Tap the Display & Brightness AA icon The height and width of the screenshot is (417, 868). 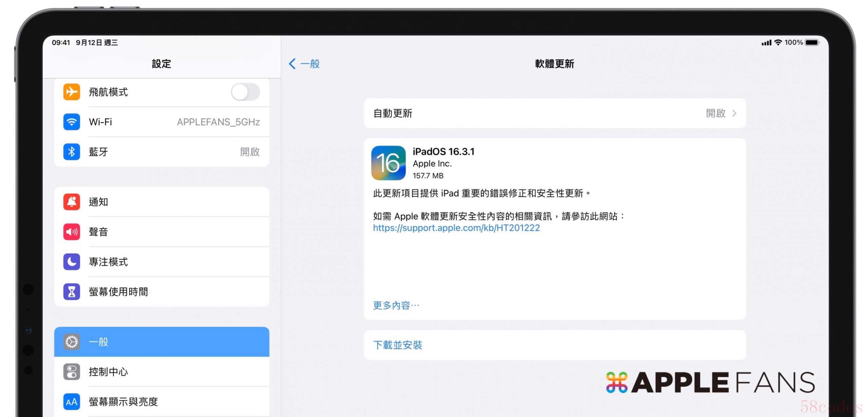click(x=72, y=401)
